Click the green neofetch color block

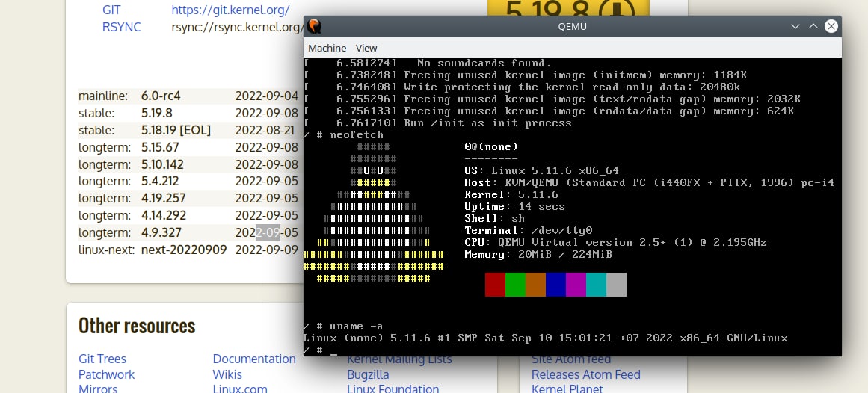(515, 285)
